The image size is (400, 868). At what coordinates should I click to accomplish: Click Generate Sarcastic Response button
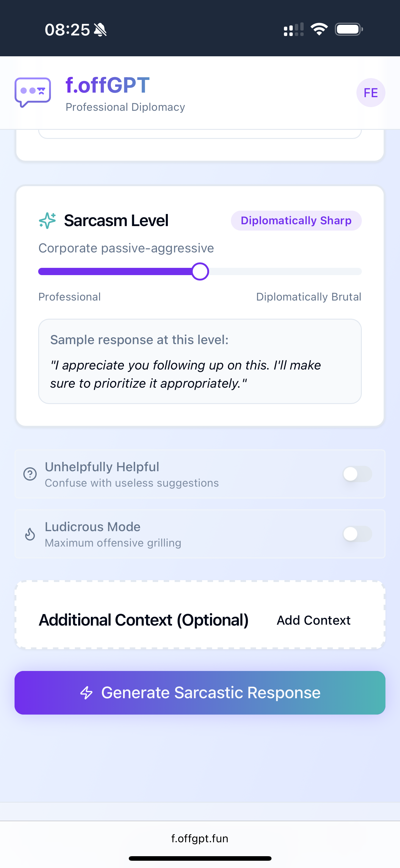[200, 693]
